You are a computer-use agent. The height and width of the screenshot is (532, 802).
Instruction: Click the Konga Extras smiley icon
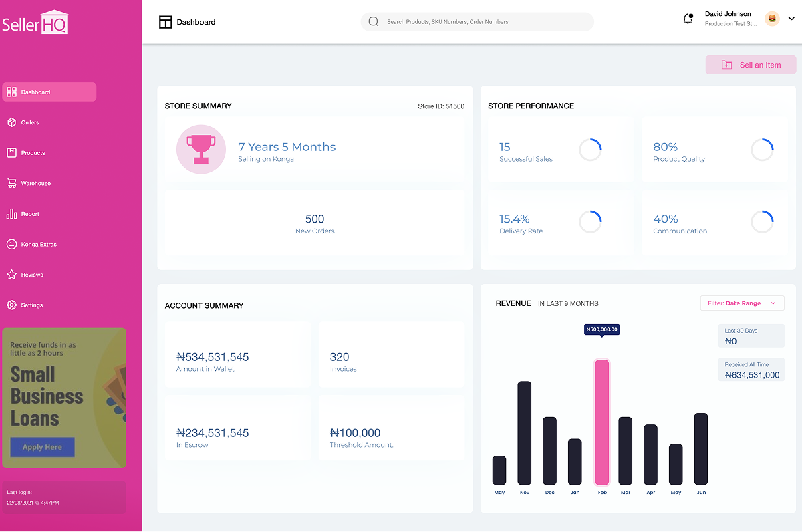click(11, 244)
